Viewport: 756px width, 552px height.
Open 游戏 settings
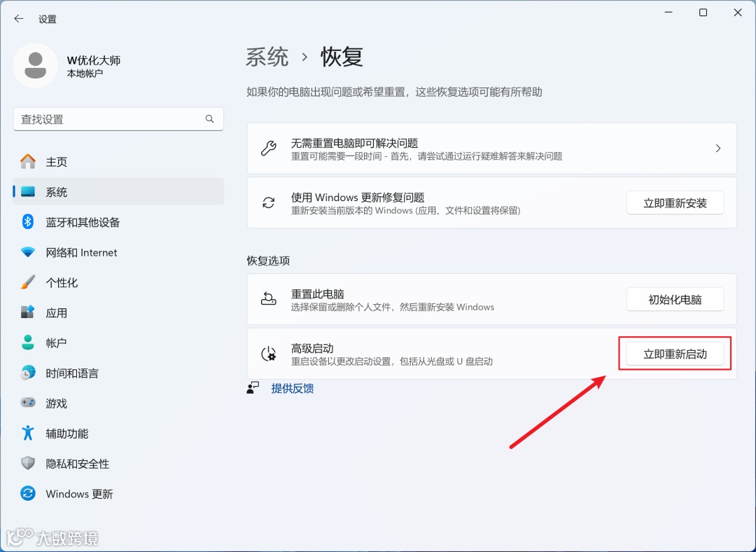pyautogui.click(x=118, y=403)
